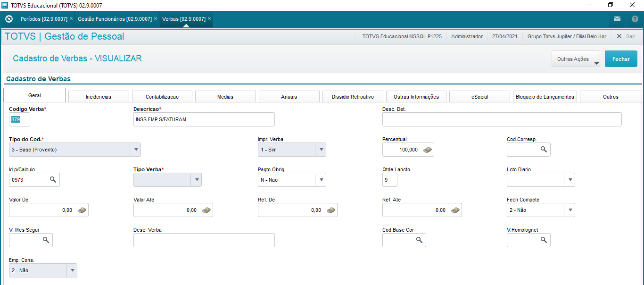Select the Períodos [02.9.0007] window tab

pyautogui.click(x=44, y=19)
